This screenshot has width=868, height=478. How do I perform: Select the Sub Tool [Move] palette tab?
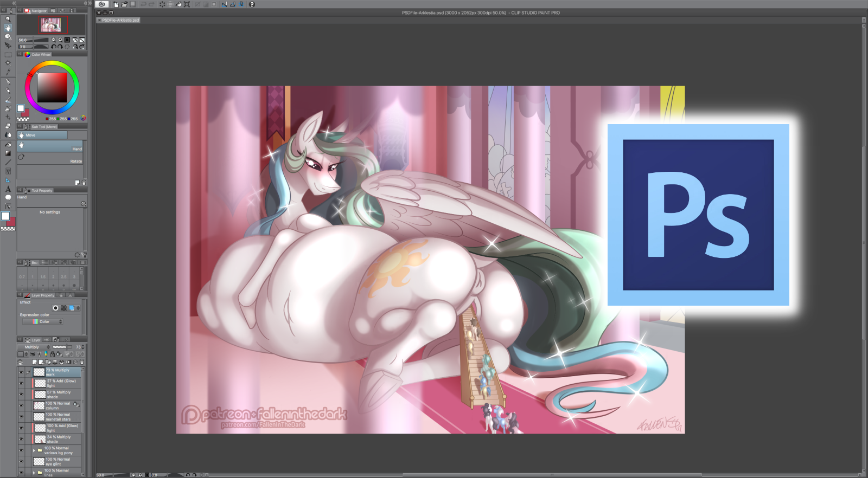41,127
